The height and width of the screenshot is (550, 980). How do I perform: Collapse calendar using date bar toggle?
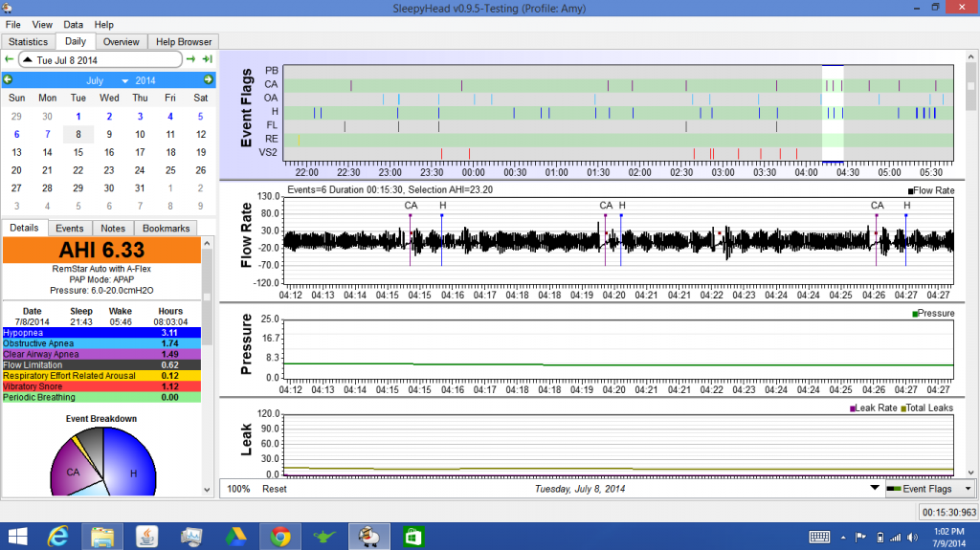27,60
